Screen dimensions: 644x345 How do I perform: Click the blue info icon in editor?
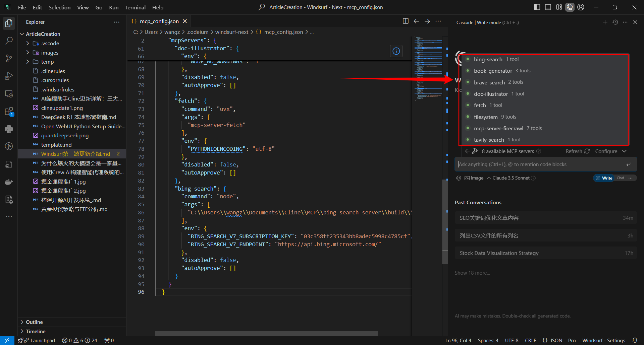tap(396, 51)
